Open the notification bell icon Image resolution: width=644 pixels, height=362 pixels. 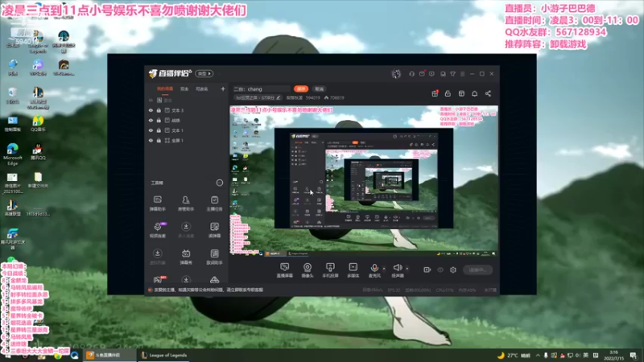474,93
